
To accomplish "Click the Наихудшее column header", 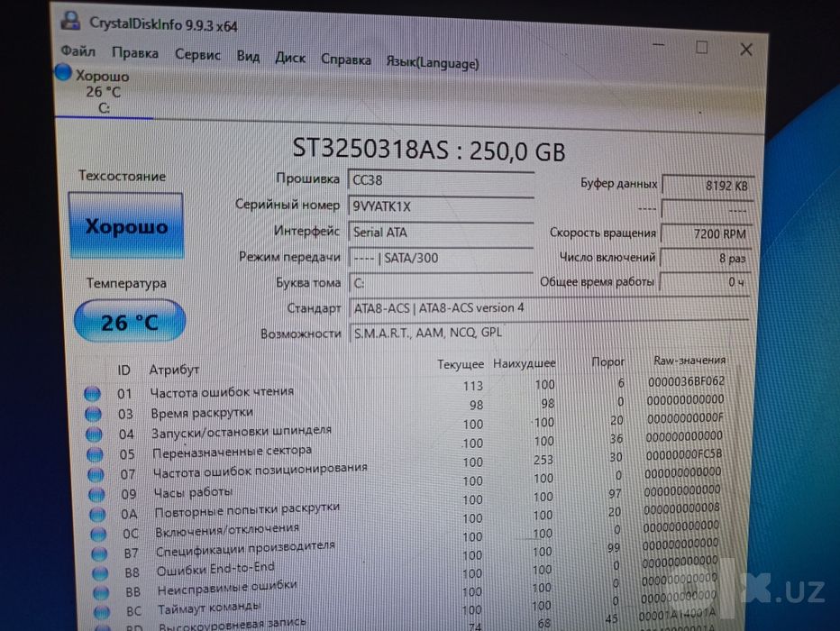I will [524, 363].
